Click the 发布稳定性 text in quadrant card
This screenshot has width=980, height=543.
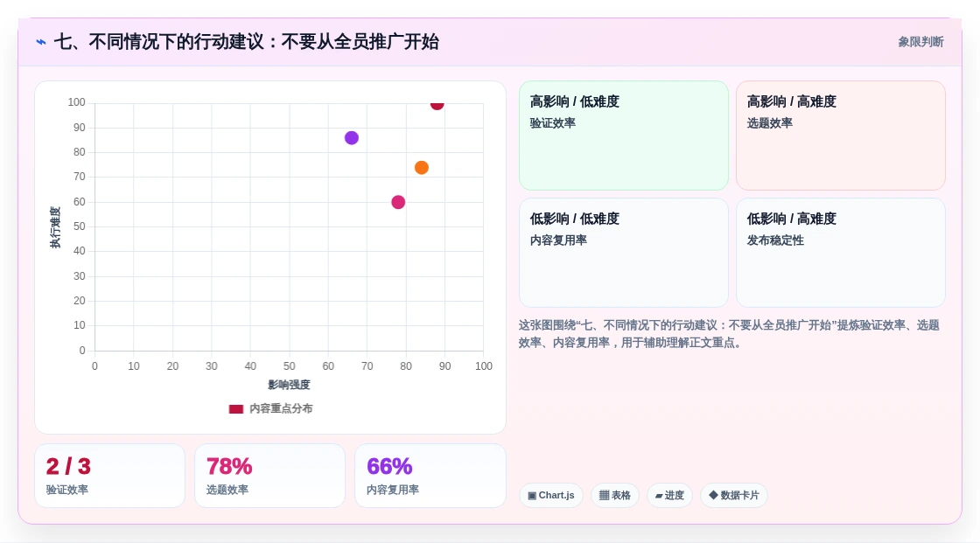pyautogui.click(x=775, y=240)
